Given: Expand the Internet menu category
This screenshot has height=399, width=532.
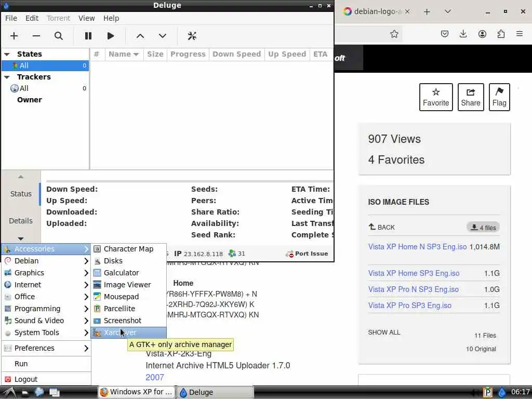Looking at the screenshot, I should (46, 285).
